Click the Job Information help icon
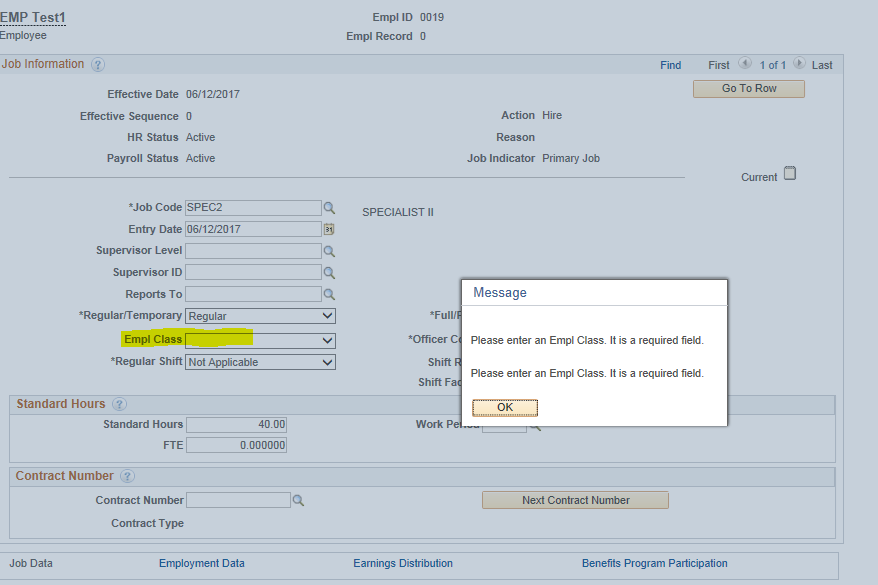This screenshot has width=878, height=585. point(97,63)
